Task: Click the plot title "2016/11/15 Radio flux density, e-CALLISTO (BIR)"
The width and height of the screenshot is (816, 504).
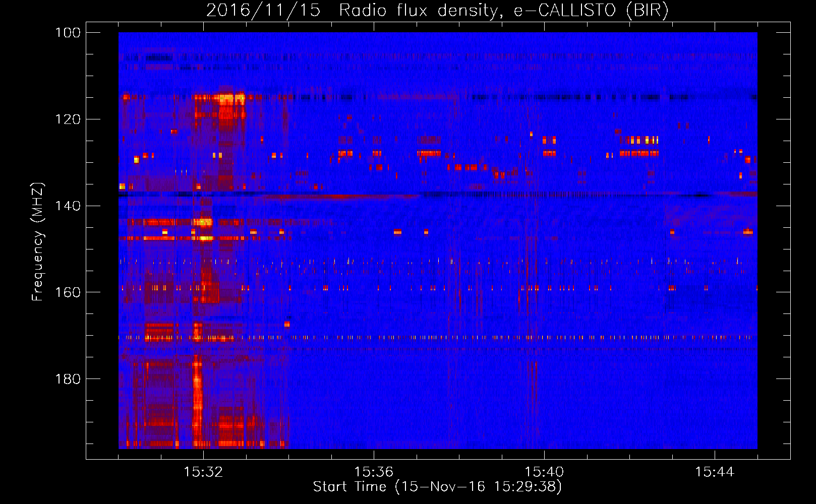Action: point(437,10)
